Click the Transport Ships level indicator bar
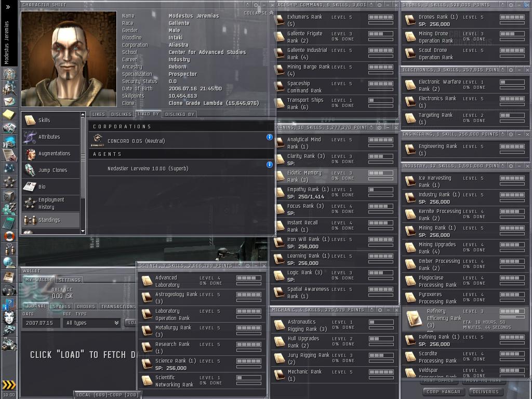 tap(381, 100)
